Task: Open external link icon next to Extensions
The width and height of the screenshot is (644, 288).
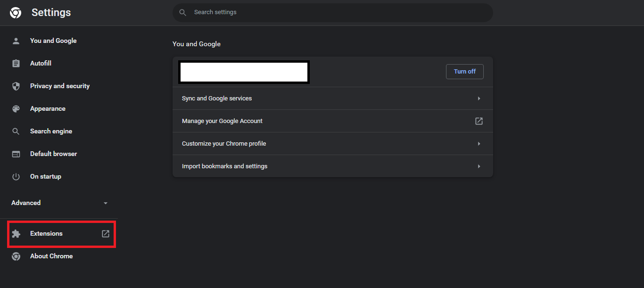Action: 106,234
